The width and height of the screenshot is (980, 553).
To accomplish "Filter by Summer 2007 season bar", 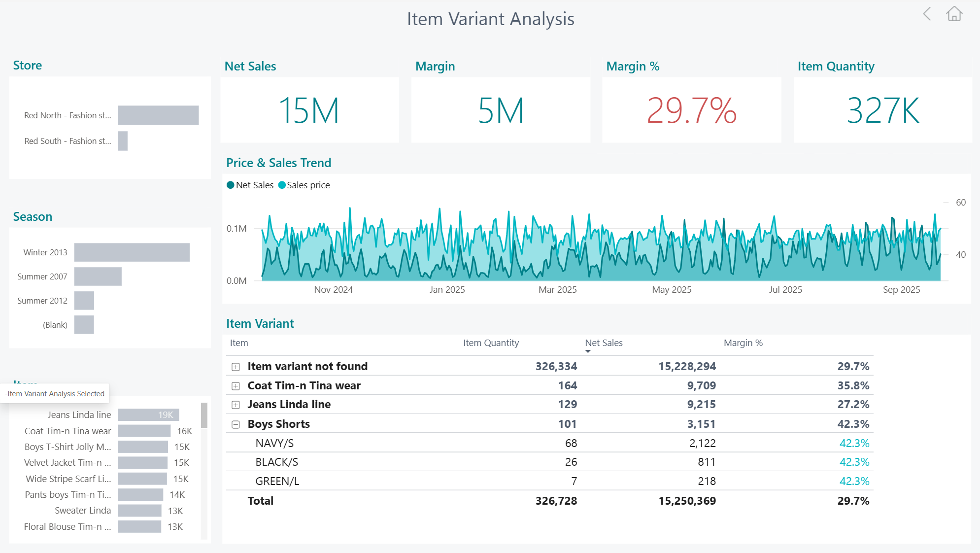I will click(x=98, y=276).
